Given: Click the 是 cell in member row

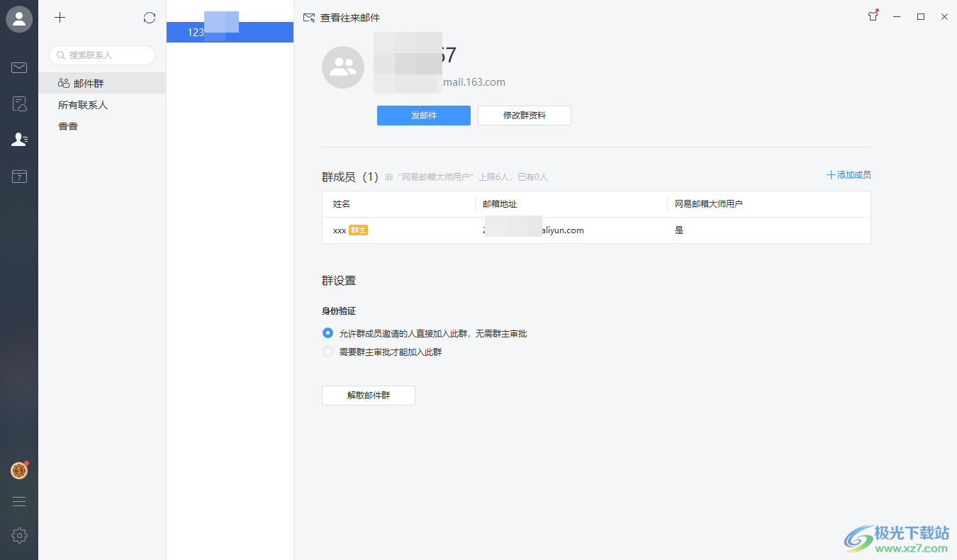Looking at the screenshot, I should point(679,230).
